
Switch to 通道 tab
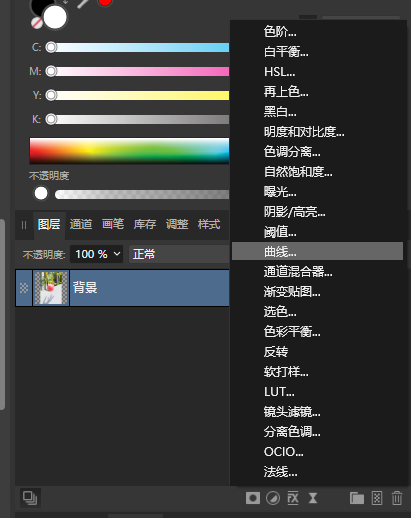click(81, 224)
